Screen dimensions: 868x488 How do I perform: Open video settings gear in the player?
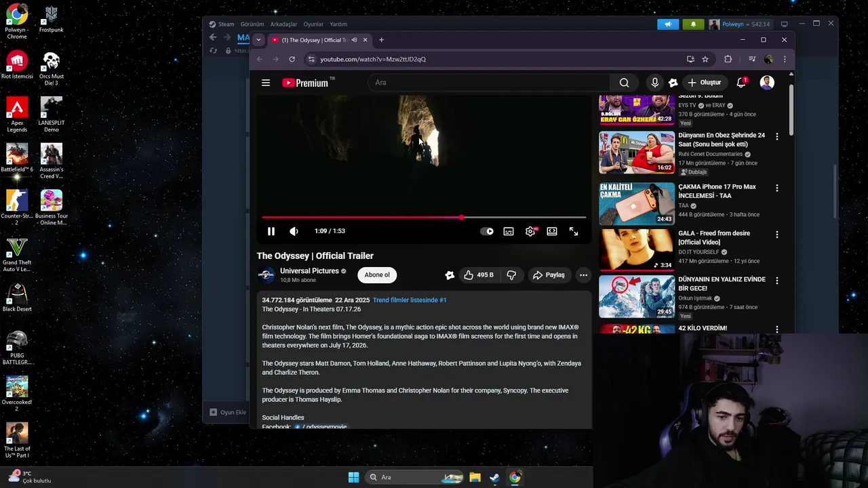pyautogui.click(x=530, y=231)
